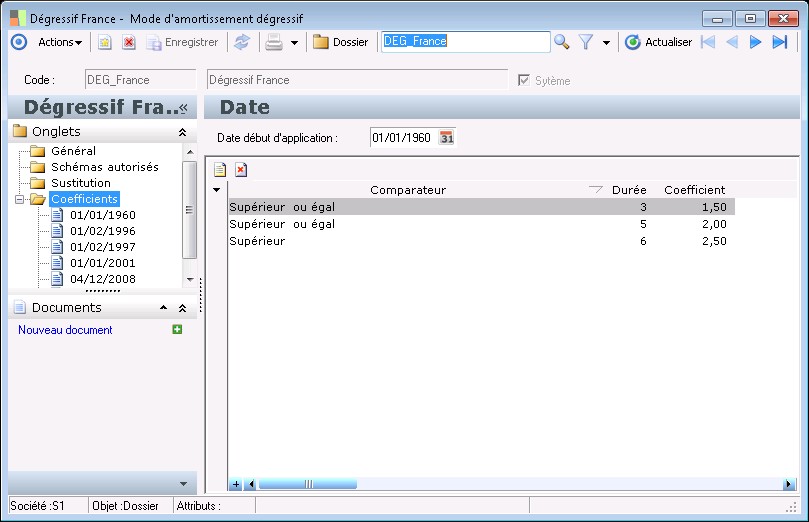Image resolution: width=809 pixels, height=522 pixels.
Task: Click the Date début d'application field
Action: click(x=402, y=138)
